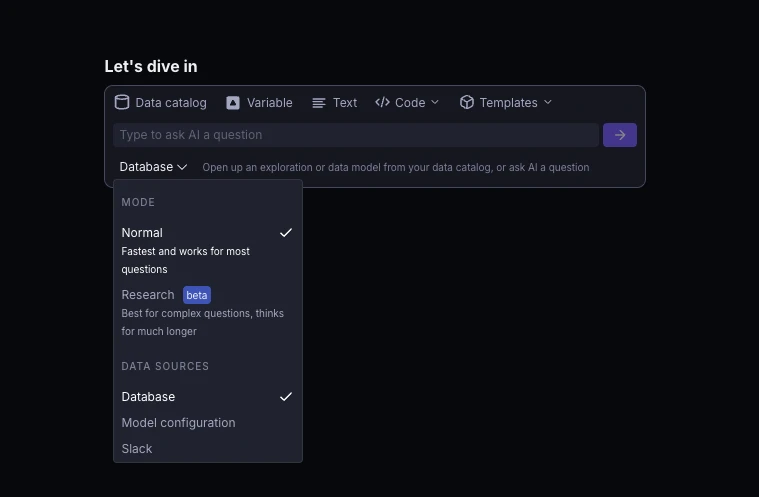The height and width of the screenshot is (497, 759).
Task: Click the Templates cube icon
Action: 467,102
